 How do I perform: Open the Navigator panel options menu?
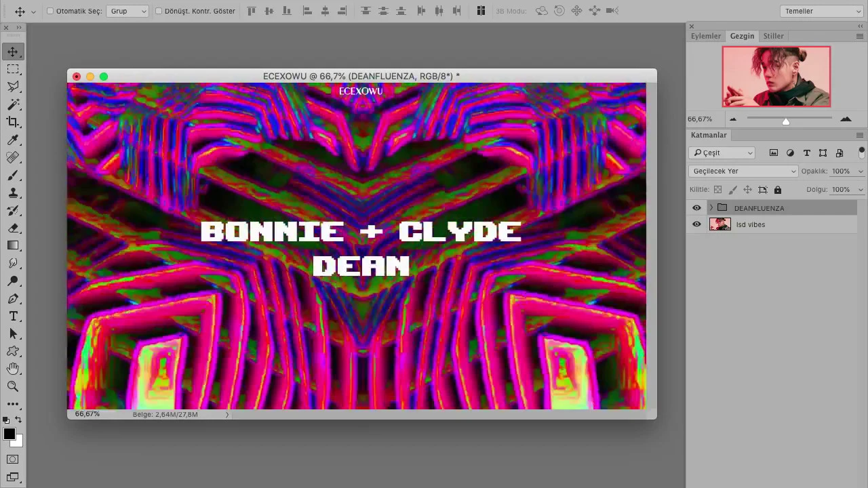[860, 36]
